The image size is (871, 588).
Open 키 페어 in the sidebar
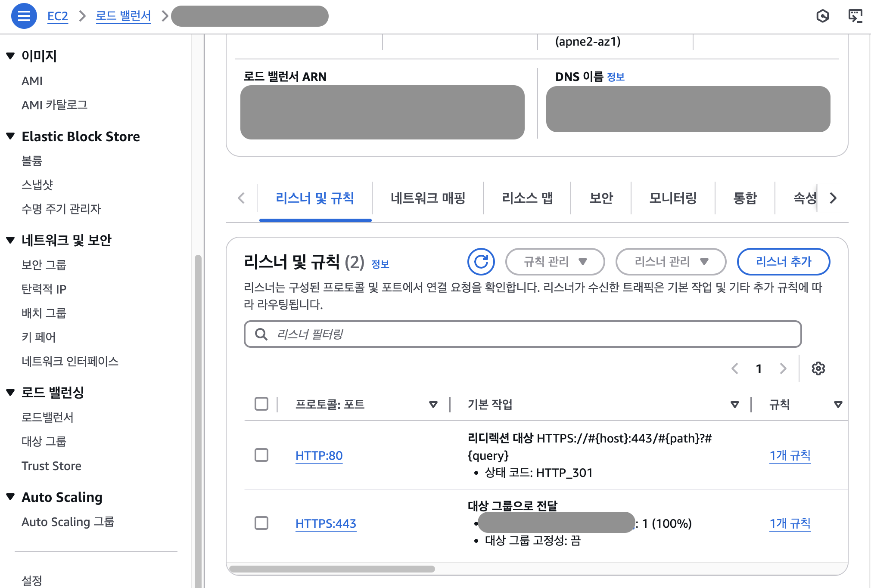tap(39, 337)
